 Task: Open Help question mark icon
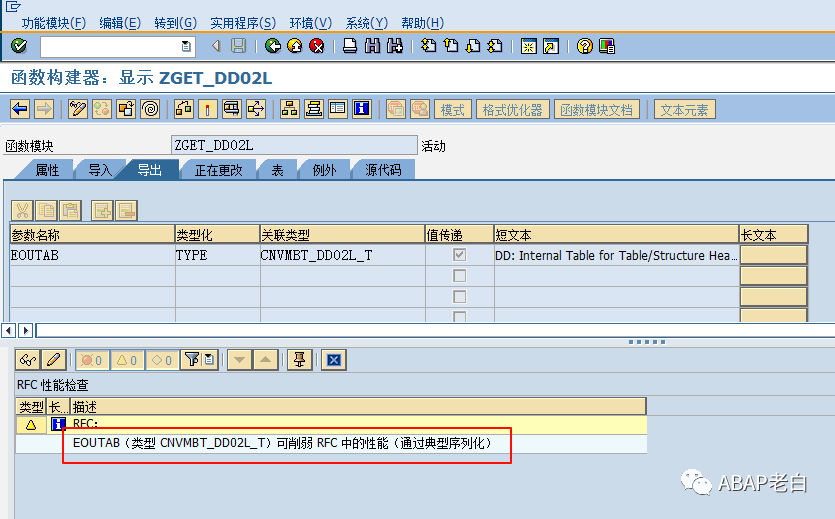[584, 46]
